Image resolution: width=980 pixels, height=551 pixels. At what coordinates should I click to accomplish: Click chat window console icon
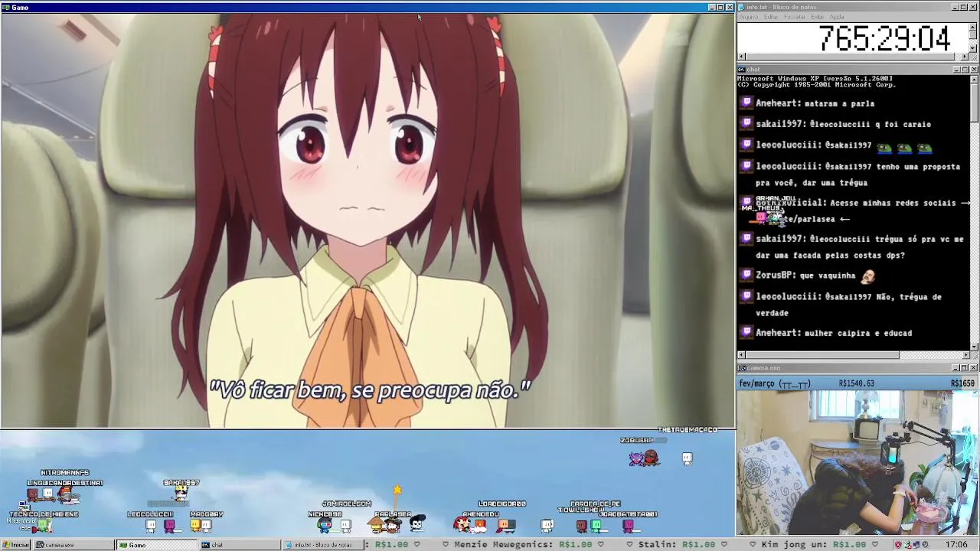pyautogui.click(x=742, y=70)
